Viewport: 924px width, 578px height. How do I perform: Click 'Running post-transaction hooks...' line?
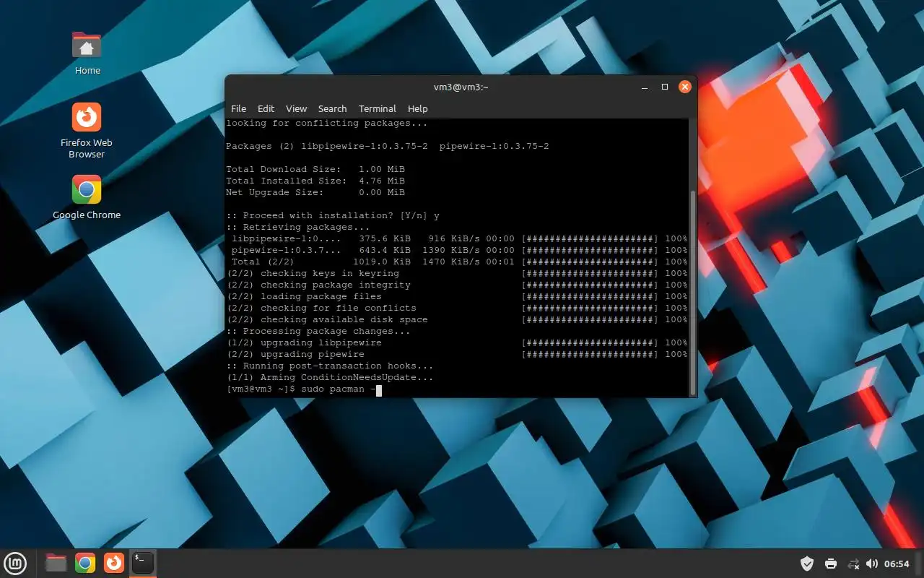[330, 366]
